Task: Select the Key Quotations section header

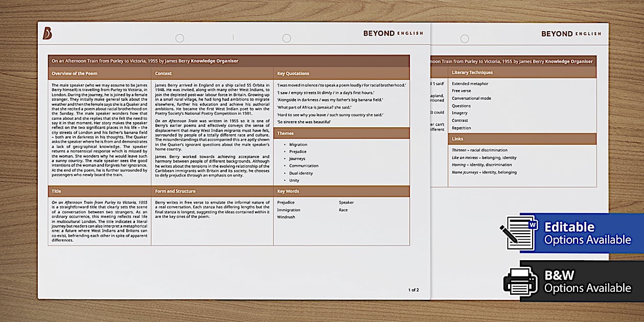Action: (341, 73)
